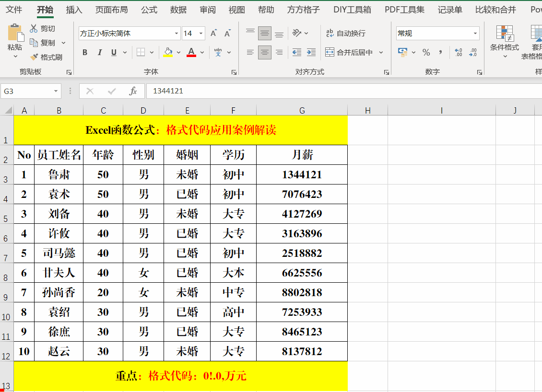Screen dimensions: 542x392
Task: Toggle Italic formatting
Action: [99, 52]
